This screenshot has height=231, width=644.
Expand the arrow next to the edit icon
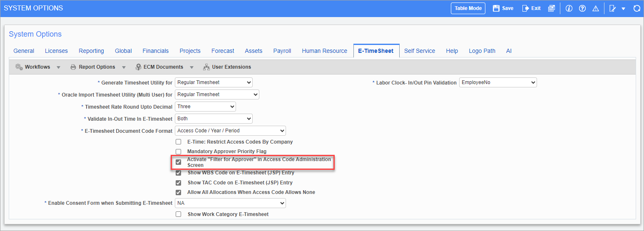click(x=623, y=9)
